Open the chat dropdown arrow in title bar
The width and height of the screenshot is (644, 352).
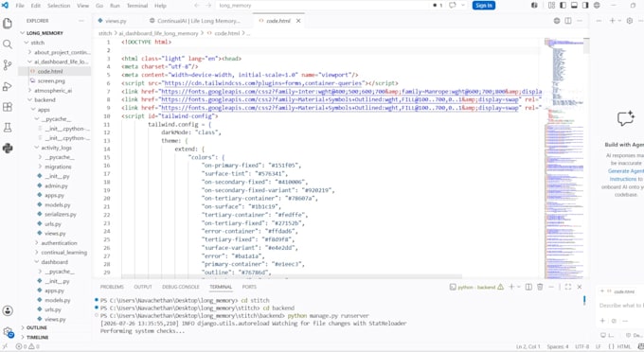click(463, 6)
